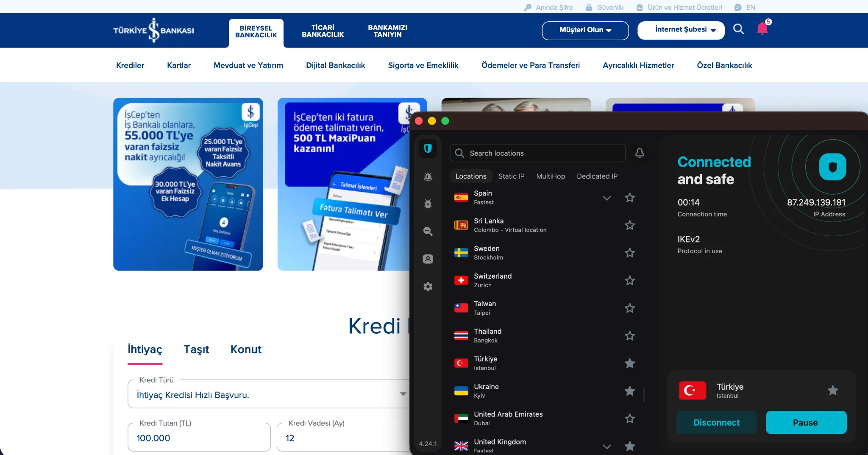Open the Müşteri Olun menu
The width and height of the screenshot is (868, 455).
(585, 30)
